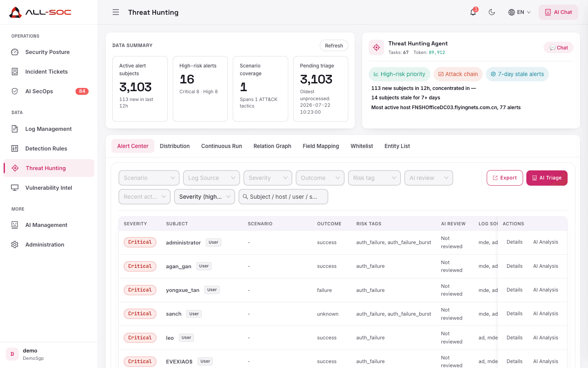Collapse sidebar with hamburger menu icon

[116, 12]
